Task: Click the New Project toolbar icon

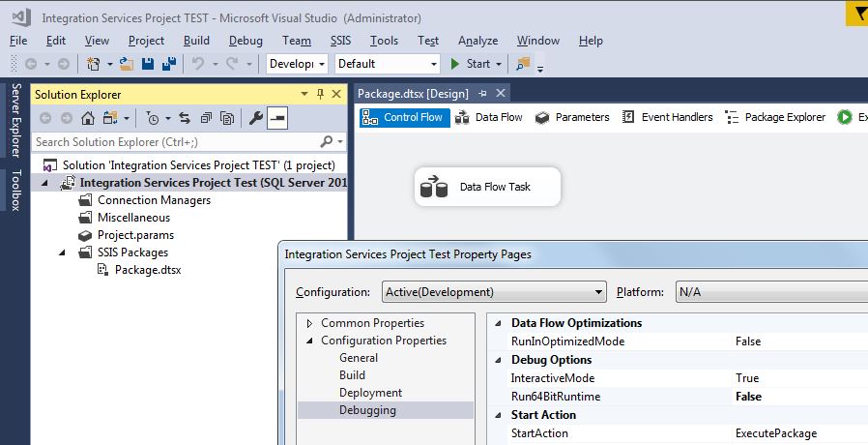Action: [x=93, y=64]
